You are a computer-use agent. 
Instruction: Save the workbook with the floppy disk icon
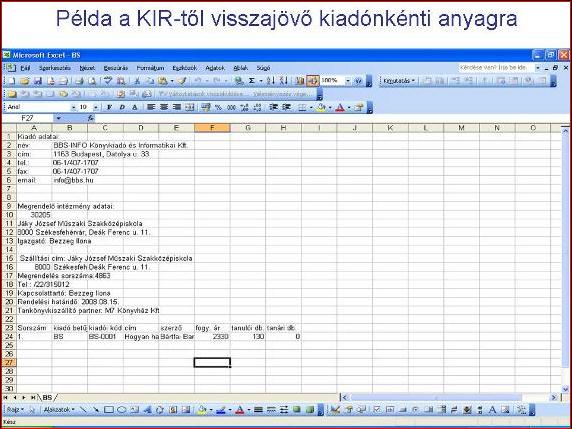pos(38,81)
